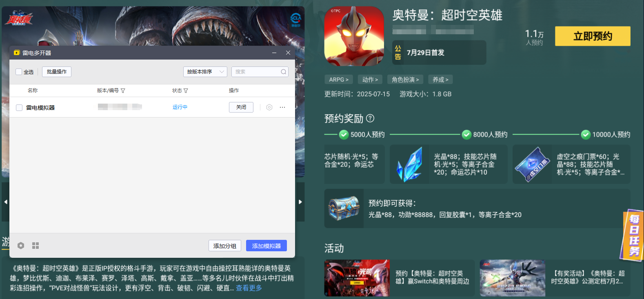Screen dimensions: 644x299
Task: Open the 赢Switch和奥特曼周边 activity thumbnail
Action: point(357,278)
